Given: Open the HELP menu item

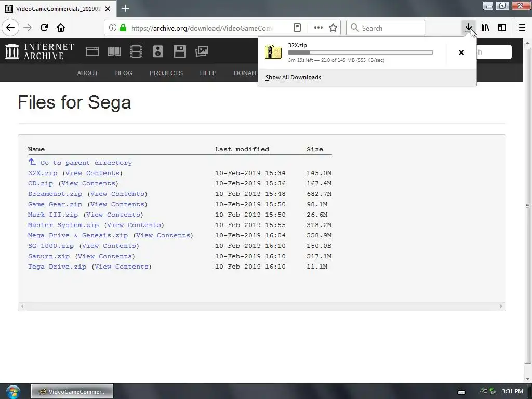Looking at the screenshot, I should click(x=208, y=73).
